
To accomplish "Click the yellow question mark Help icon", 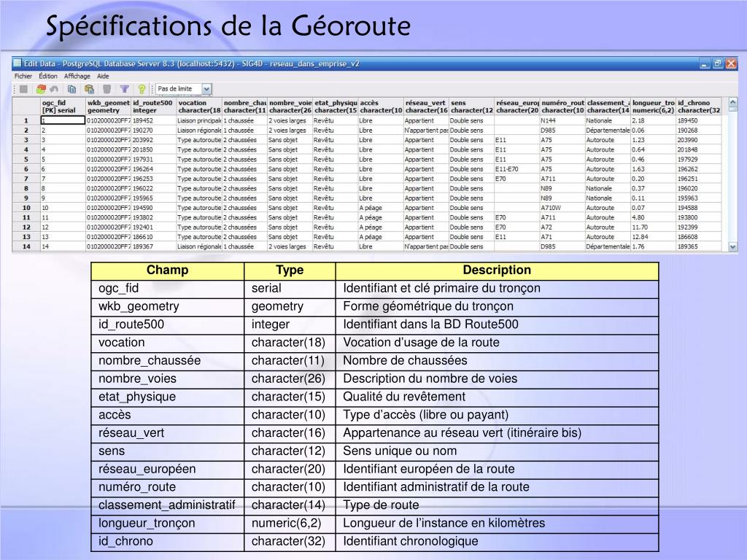I will pyautogui.click(x=142, y=89).
